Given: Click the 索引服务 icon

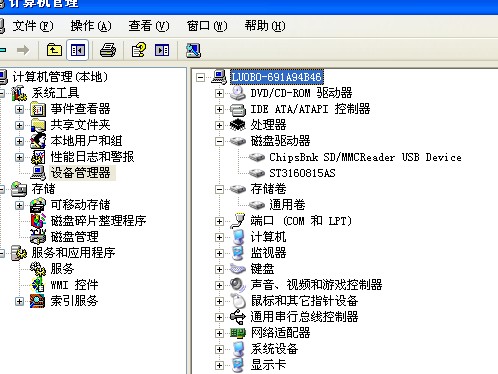Looking at the screenshot, I should click(x=37, y=301).
